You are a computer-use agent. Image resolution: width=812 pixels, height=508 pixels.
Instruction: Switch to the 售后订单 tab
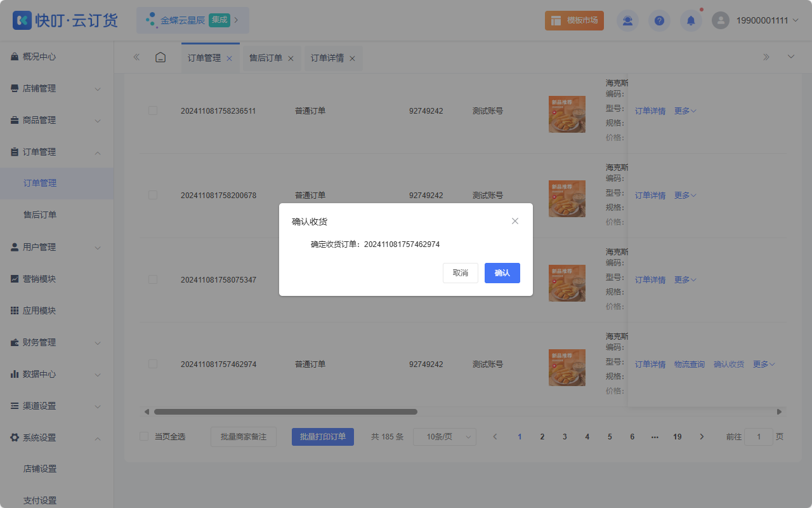tap(266, 58)
